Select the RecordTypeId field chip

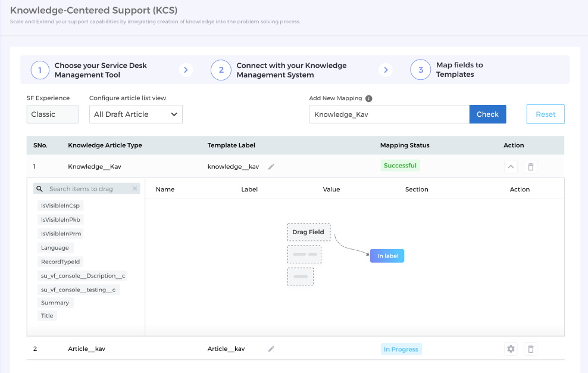tap(60, 262)
